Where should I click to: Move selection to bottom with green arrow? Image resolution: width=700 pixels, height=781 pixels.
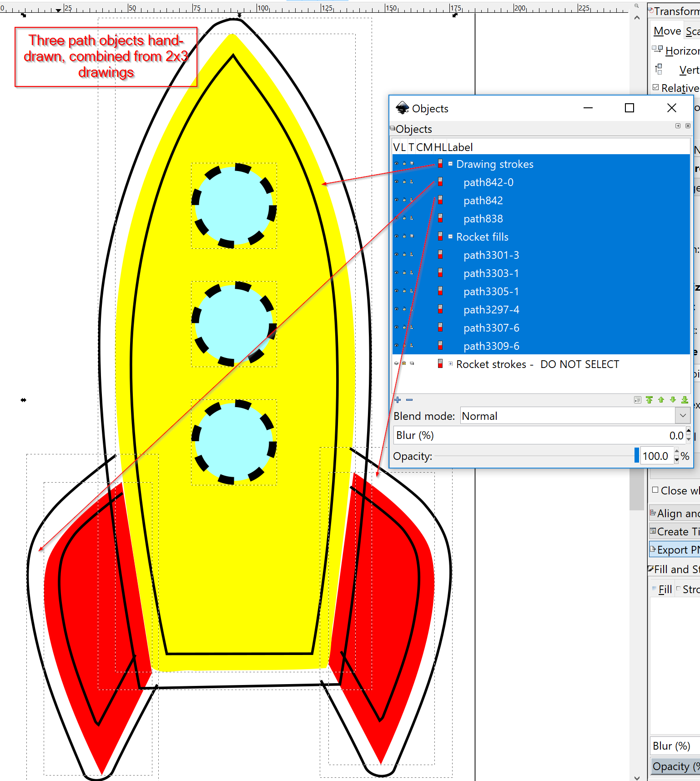[x=685, y=400]
